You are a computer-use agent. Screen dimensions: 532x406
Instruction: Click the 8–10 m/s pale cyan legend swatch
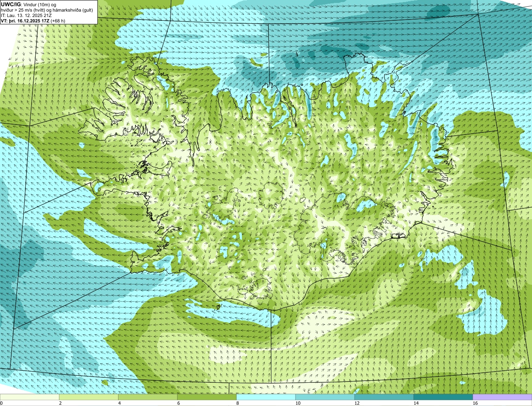pos(266,397)
